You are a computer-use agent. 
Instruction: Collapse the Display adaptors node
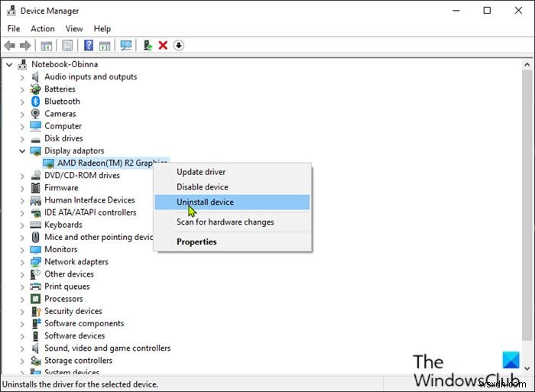click(x=22, y=151)
